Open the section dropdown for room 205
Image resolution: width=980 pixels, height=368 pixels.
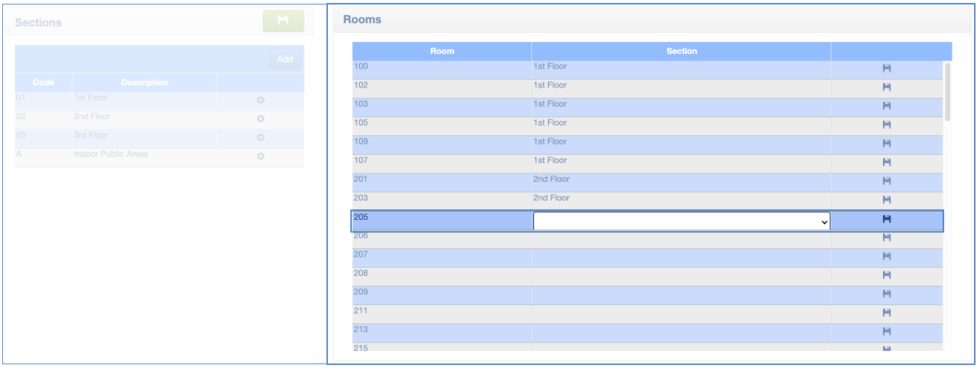(x=681, y=221)
